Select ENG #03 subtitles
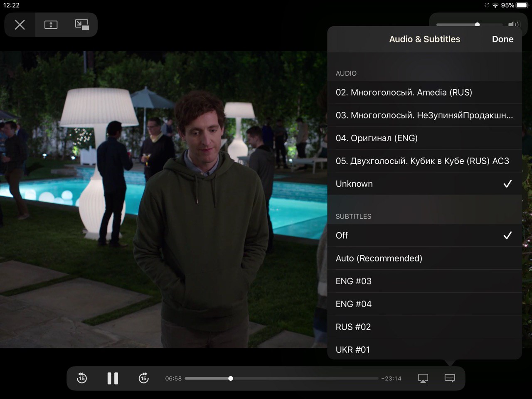The height and width of the screenshot is (399, 532). point(424,281)
